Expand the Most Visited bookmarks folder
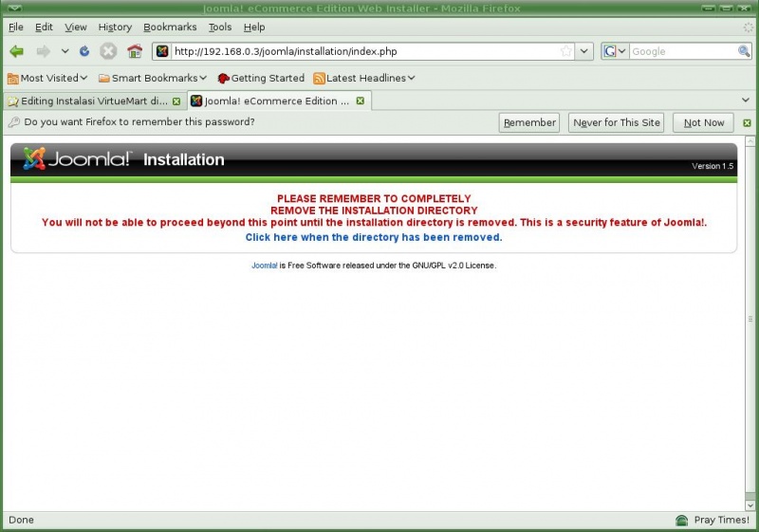Screen dimensions: 759x532 (47, 78)
